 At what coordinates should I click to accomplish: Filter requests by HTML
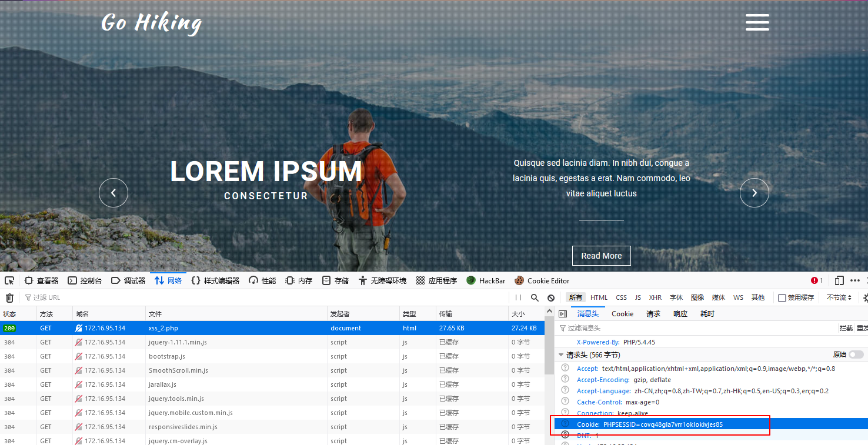click(x=599, y=298)
